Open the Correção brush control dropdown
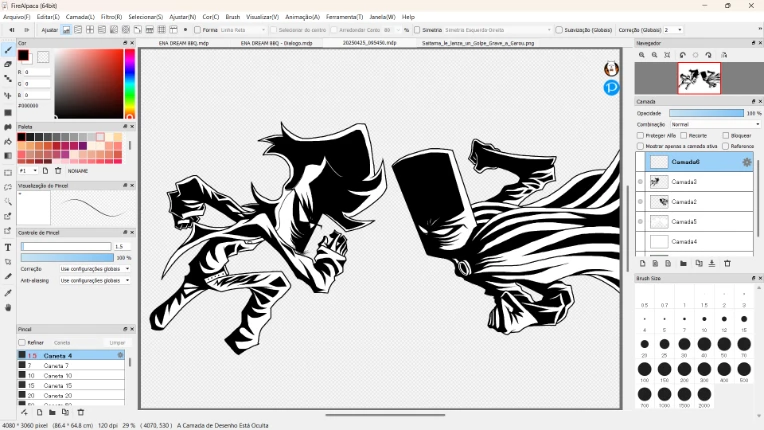The image size is (764, 430). (94, 269)
